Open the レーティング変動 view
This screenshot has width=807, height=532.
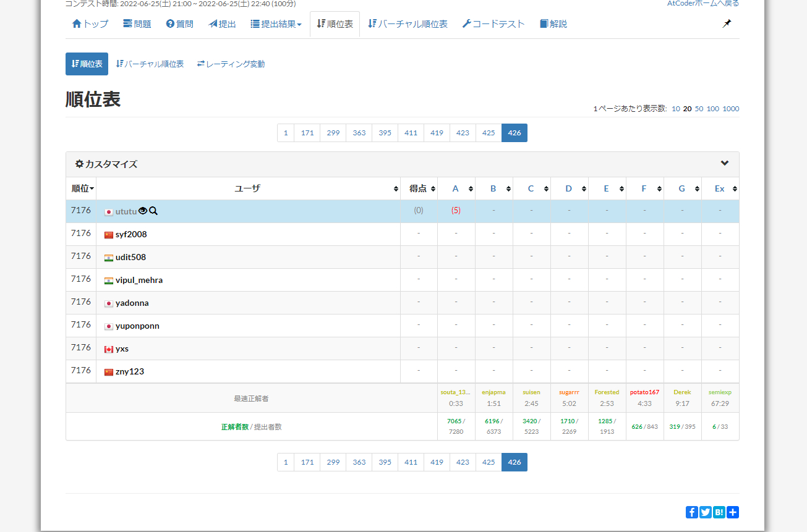click(230, 63)
